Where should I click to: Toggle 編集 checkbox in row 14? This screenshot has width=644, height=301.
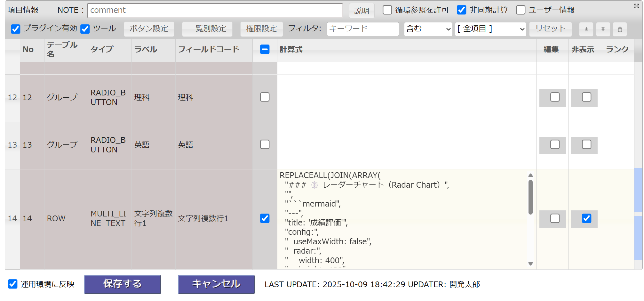(555, 218)
